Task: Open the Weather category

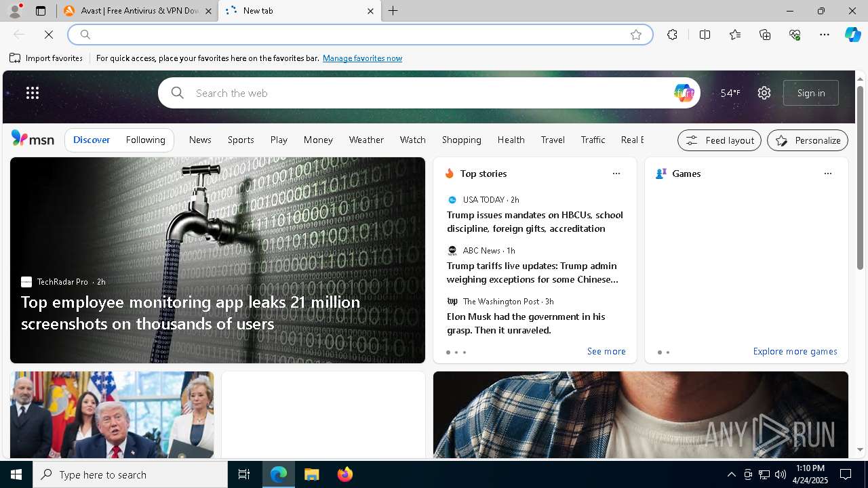Action: tap(366, 140)
